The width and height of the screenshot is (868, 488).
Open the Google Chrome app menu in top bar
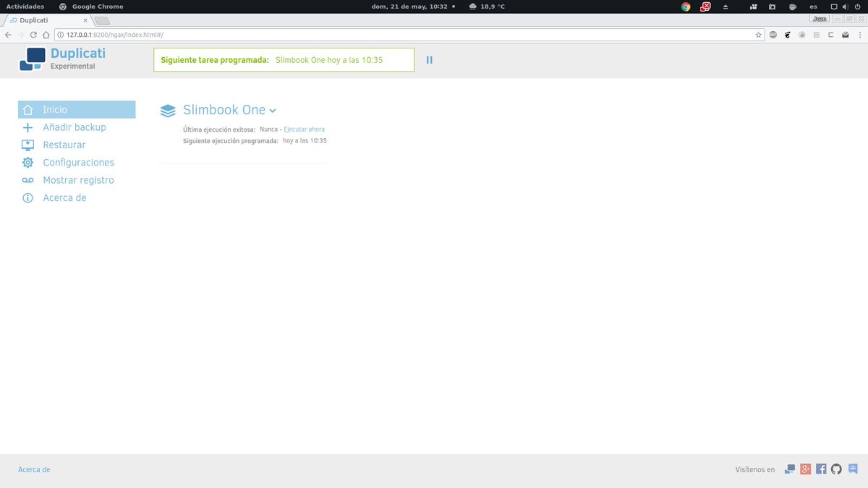[91, 7]
